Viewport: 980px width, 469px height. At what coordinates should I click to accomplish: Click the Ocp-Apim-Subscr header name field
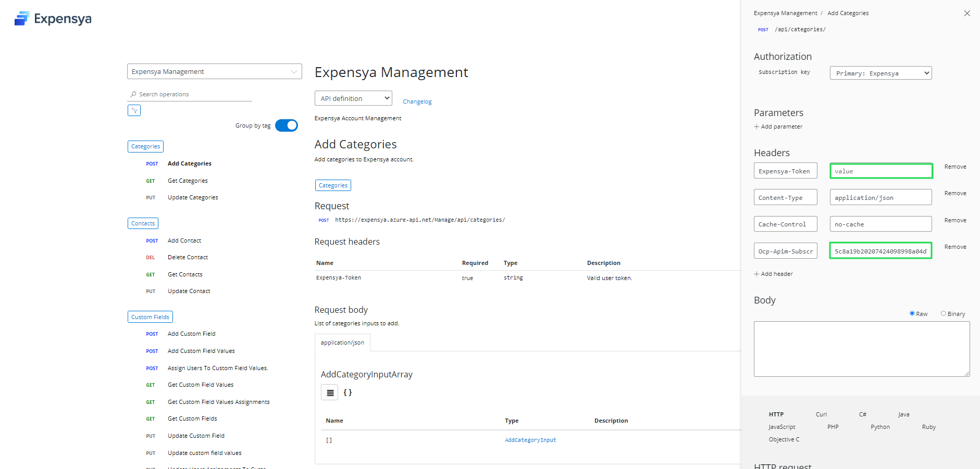786,251
